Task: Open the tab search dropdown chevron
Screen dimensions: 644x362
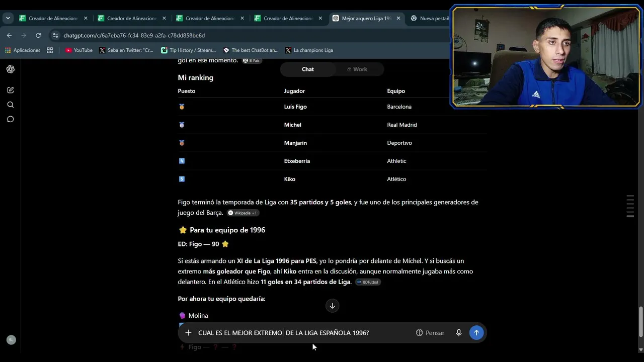Action: click(x=8, y=18)
